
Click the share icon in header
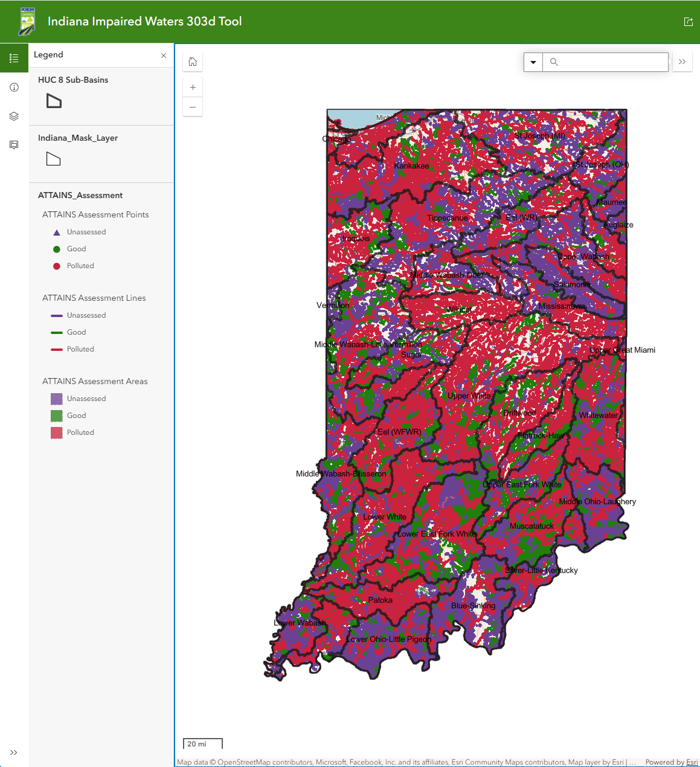688,22
